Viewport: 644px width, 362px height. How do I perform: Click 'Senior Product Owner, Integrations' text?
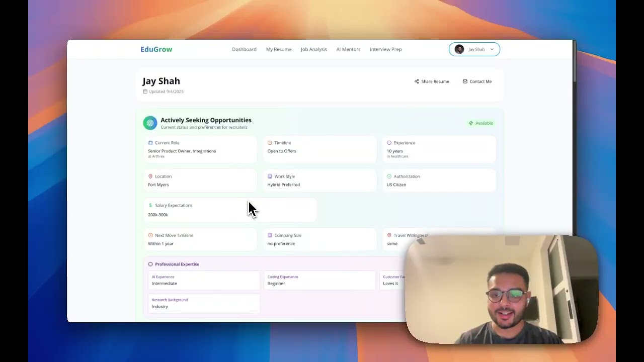click(x=182, y=151)
